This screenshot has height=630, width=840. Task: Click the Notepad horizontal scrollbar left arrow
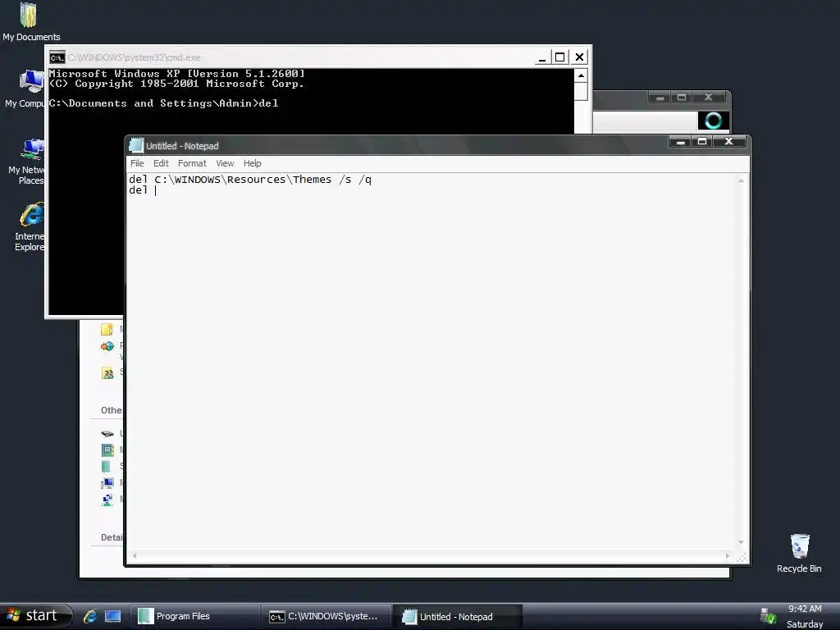pyautogui.click(x=135, y=555)
